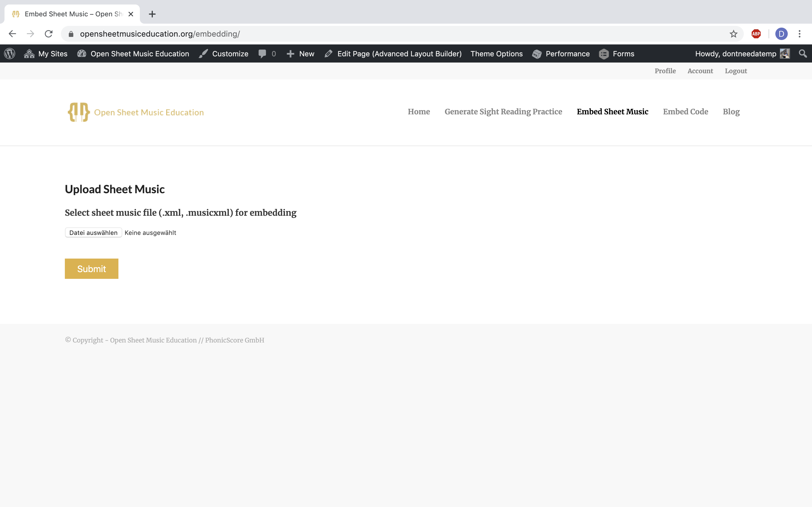Click the site logo Open Sheet Music Education

point(136,112)
